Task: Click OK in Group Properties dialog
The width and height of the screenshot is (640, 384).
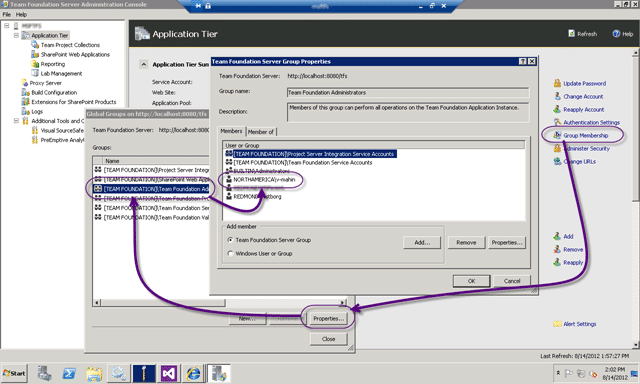Action: pyautogui.click(x=471, y=281)
